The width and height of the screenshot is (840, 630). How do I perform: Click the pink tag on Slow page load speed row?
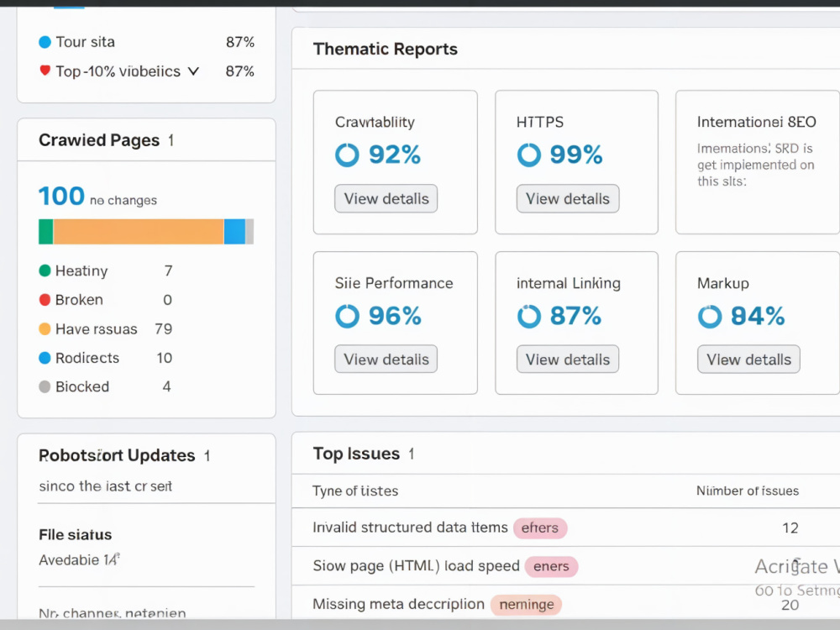[551, 566]
